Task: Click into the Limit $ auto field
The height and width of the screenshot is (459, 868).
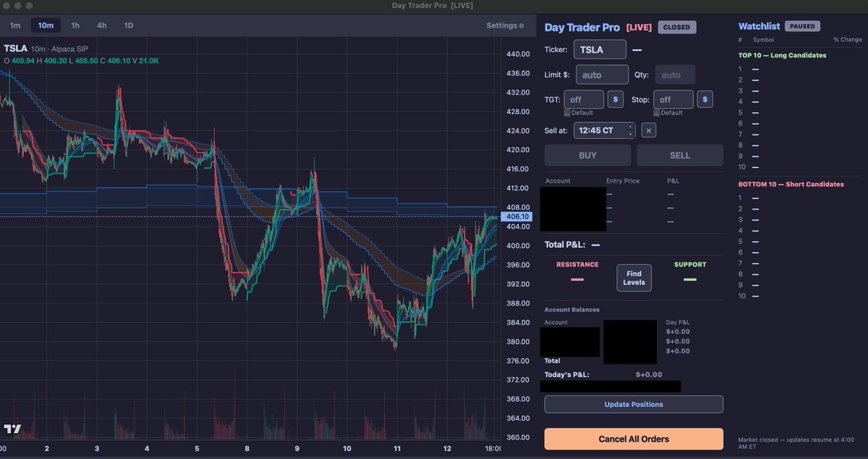Action: 603,74
